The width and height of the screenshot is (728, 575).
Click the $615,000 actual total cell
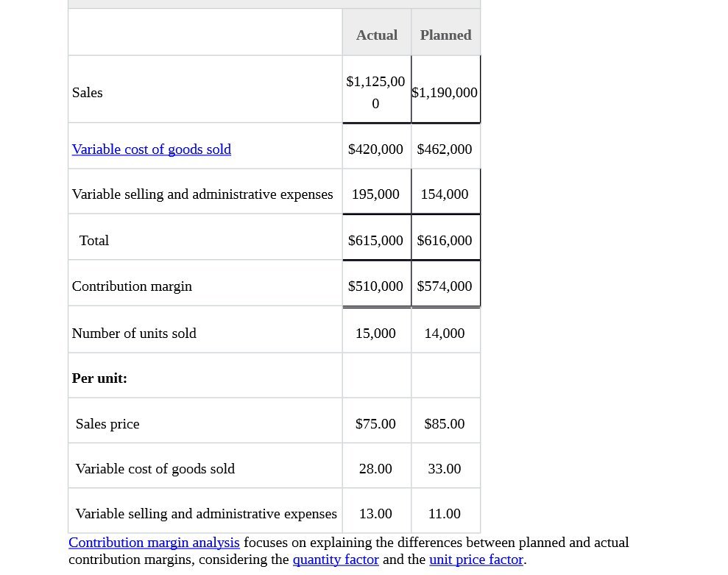375,241
